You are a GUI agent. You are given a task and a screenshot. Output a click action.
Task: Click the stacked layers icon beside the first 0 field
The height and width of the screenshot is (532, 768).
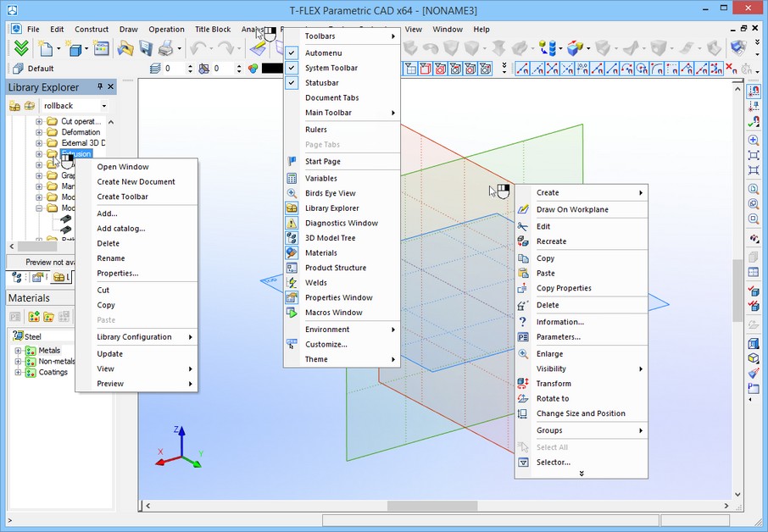pos(155,69)
